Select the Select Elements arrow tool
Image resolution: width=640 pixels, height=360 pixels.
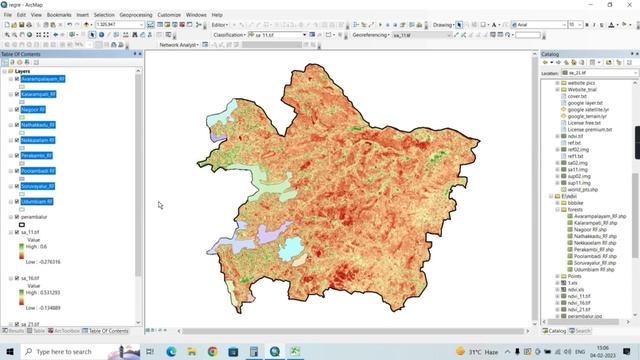[92, 35]
